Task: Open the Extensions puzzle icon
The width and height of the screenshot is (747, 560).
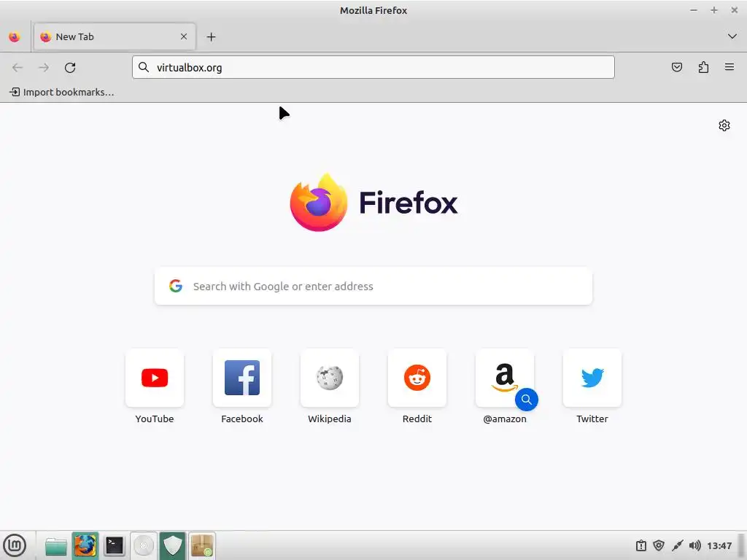Action: pos(703,67)
